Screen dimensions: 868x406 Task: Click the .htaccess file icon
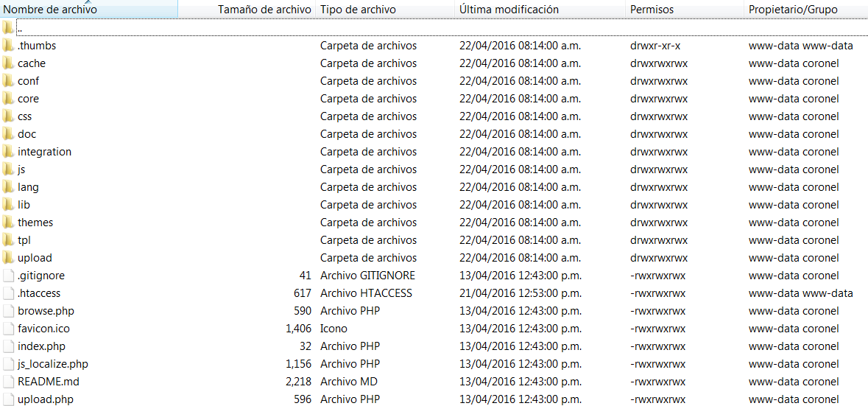pyautogui.click(x=8, y=293)
